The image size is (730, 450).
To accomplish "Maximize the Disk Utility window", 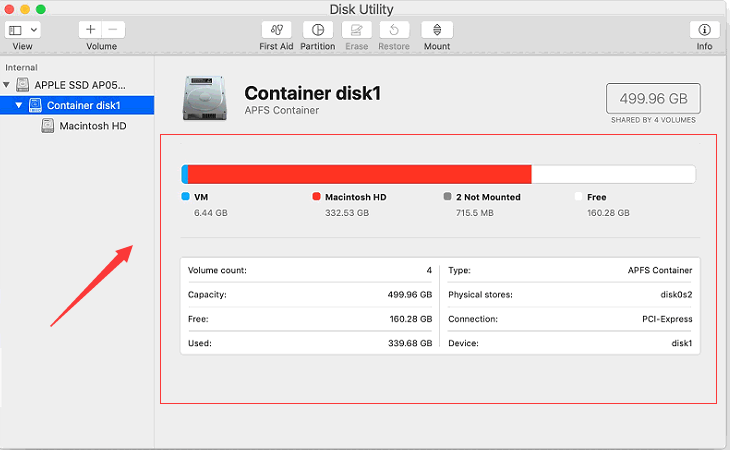I will pos(41,9).
